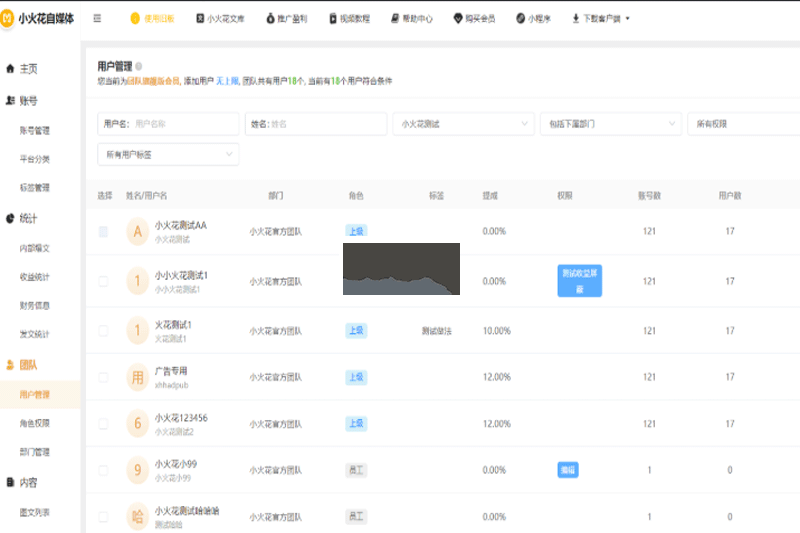Open 账号管理 in the left sidebar
The width and height of the screenshot is (800, 533).
click(x=34, y=130)
